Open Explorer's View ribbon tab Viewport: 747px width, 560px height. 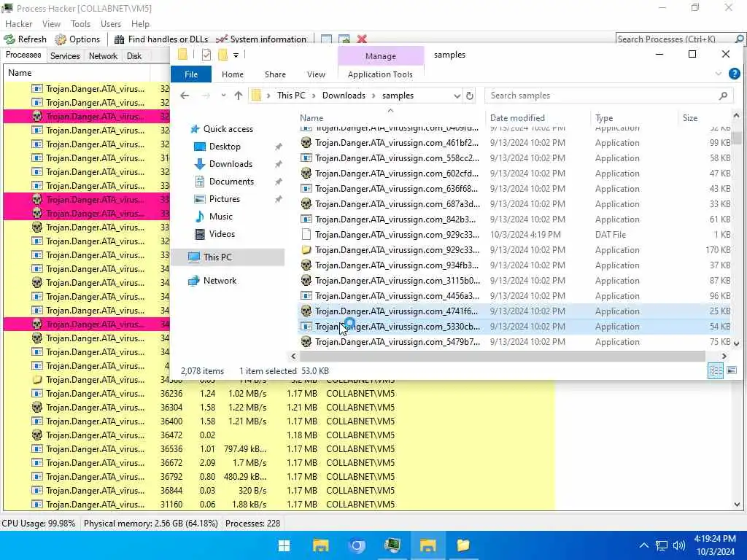point(316,74)
